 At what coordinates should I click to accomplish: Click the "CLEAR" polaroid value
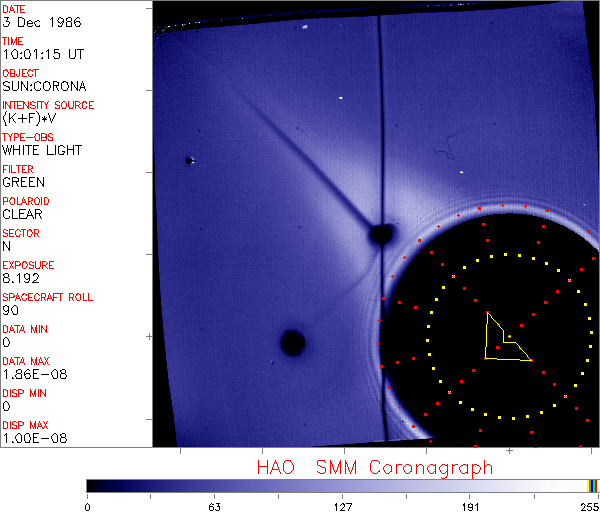[x=22, y=214]
